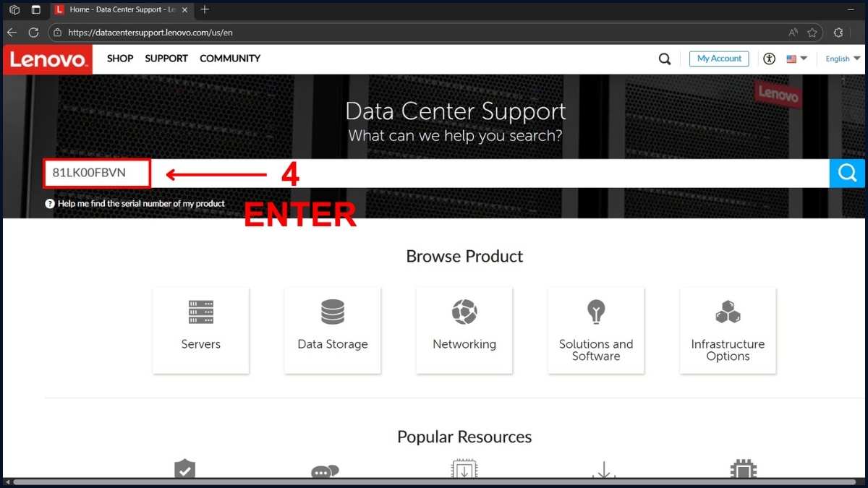This screenshot has width=868, height=488.
Task: Click the Lenovo logo
Action: pyautogui.click(x=48, y=59)
